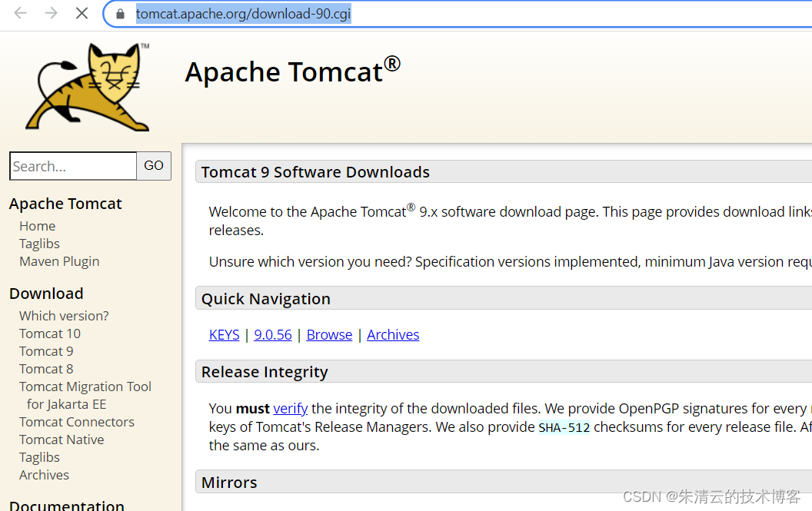Viewport: 812px width, 511px height.
Task: Click the KEYS quick navigation link
Action: point(225,335)
